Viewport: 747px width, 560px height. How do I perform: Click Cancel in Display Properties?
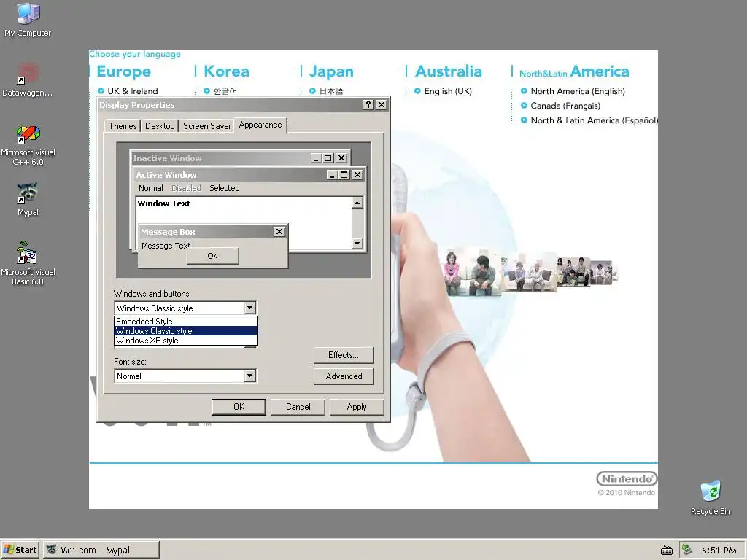[x=298, y=407]
